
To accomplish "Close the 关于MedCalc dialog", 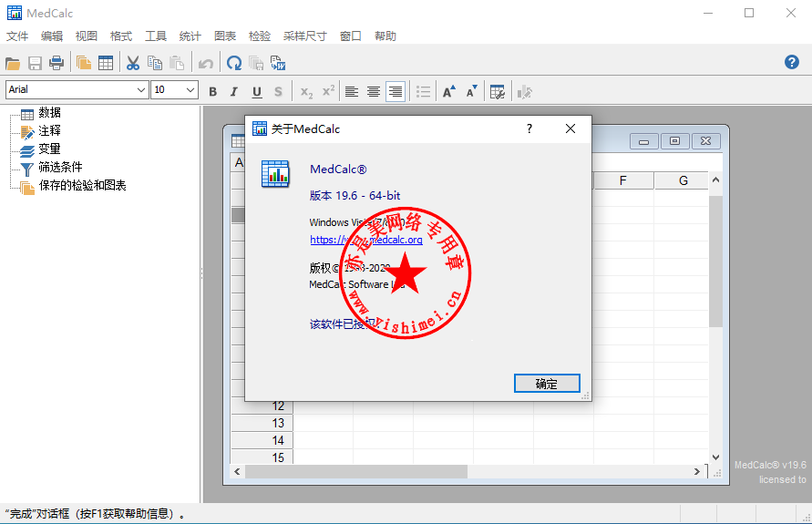I will (570, 128).
